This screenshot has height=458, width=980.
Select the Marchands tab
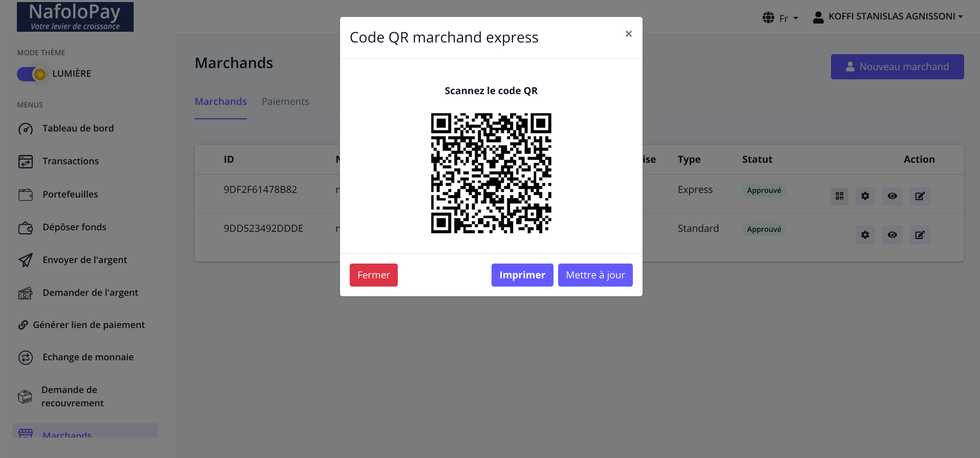(x=221, y=101)
